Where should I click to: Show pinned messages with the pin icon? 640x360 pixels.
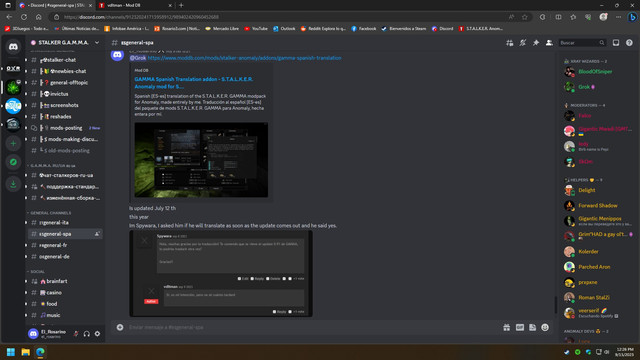[x=536, y=42]
